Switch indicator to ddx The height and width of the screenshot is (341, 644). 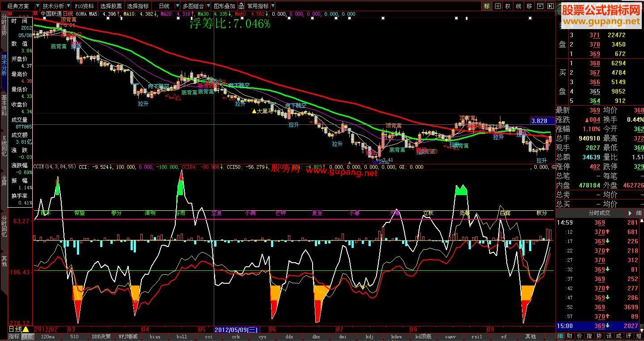pyautogui.click(x=289, y=337)
